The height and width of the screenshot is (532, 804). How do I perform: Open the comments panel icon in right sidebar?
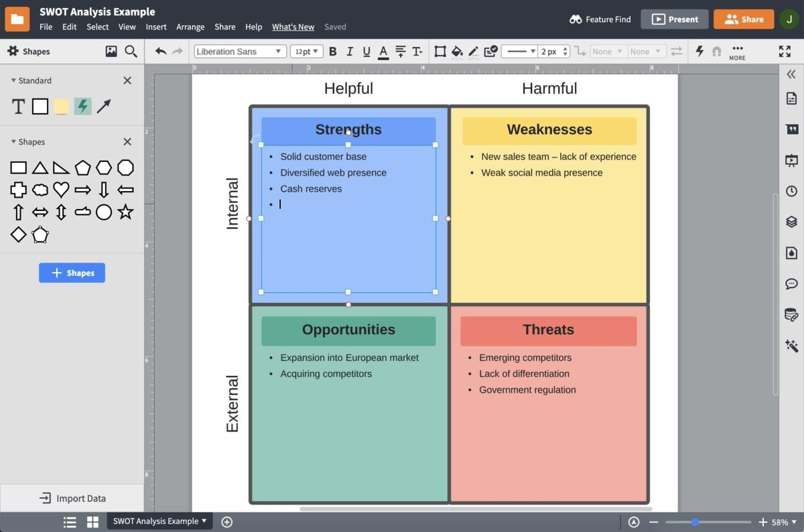pyautogui.click(x=791, y=284)
